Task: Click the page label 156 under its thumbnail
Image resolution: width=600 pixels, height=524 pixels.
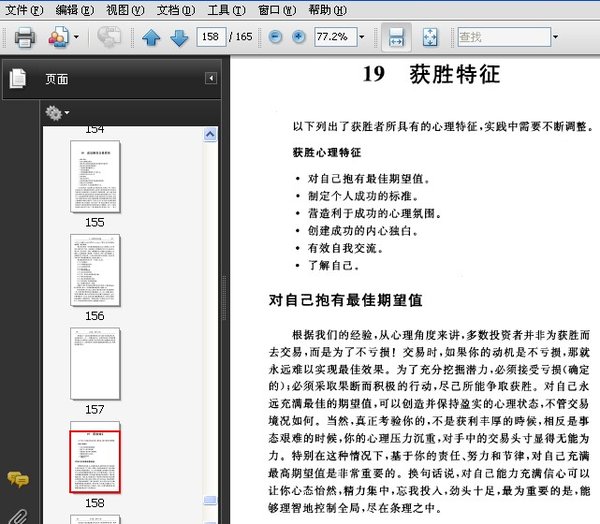Action: [95, 316]
